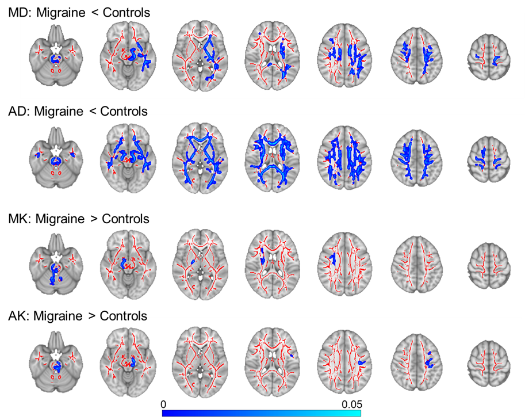The height and width of the screenshot is (420, 525).
Task: Click the third-row slice with the blue brainstem cluster
Action: tap(56, 262)
